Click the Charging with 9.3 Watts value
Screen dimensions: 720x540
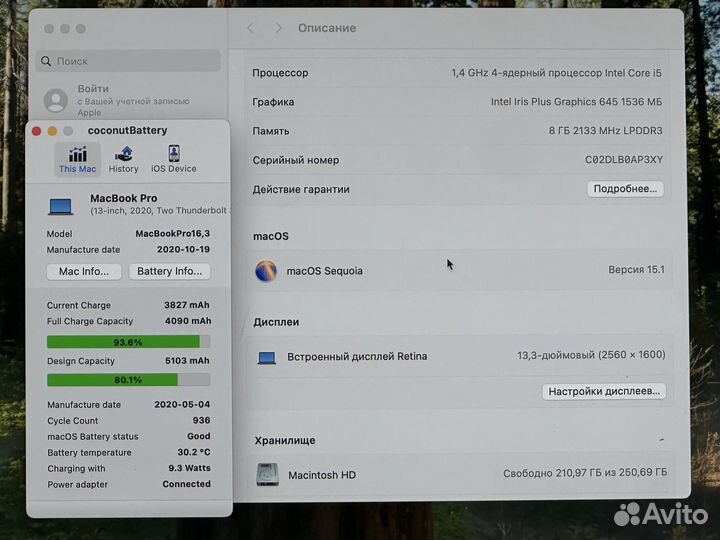pyautogui.click(x=189, y=468)
